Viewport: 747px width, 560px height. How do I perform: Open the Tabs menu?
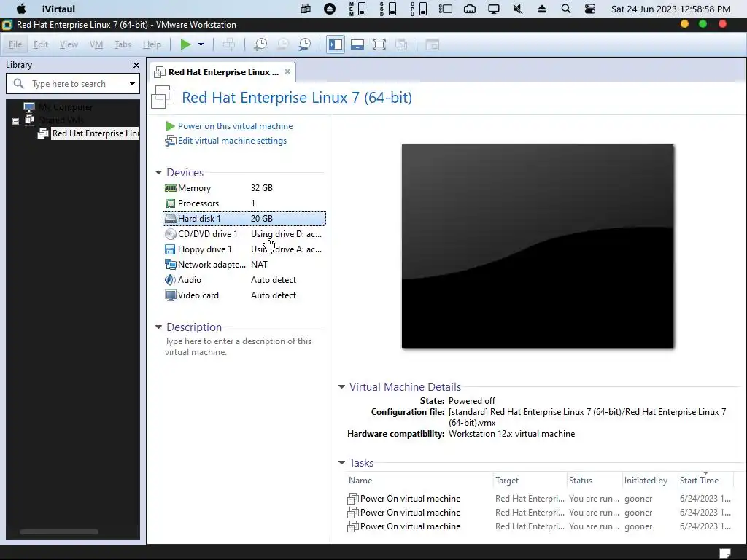point(123,44)
